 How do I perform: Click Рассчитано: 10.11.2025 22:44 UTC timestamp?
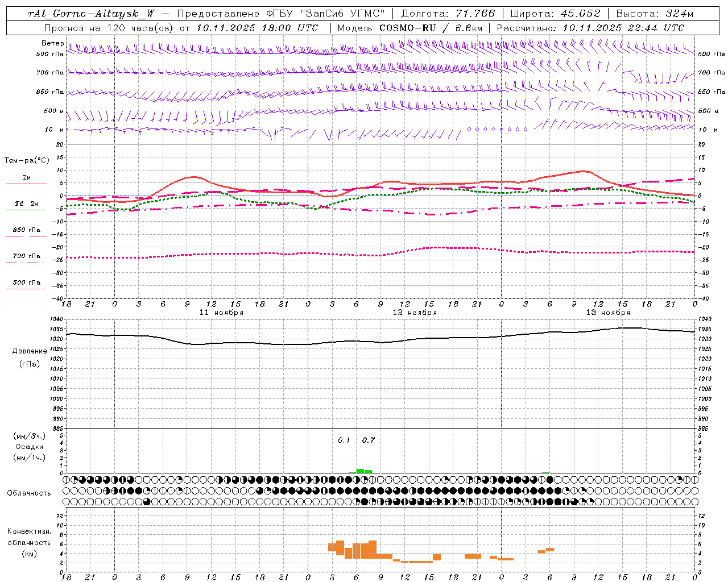[590, 28]
